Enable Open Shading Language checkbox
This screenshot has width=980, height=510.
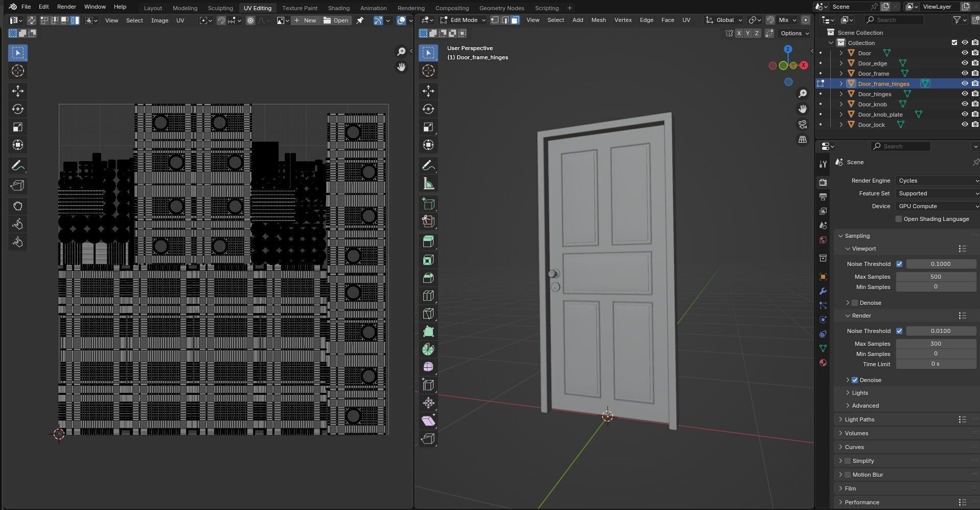click(x=899, y=219)
